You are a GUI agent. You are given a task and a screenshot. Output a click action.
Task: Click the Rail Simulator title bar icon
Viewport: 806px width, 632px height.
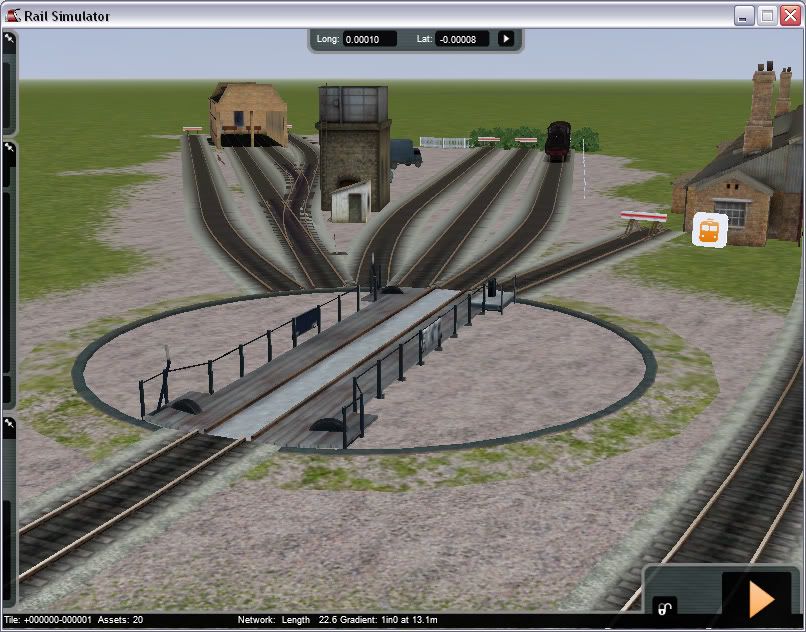pyautogui.click(x=13, y=15)
